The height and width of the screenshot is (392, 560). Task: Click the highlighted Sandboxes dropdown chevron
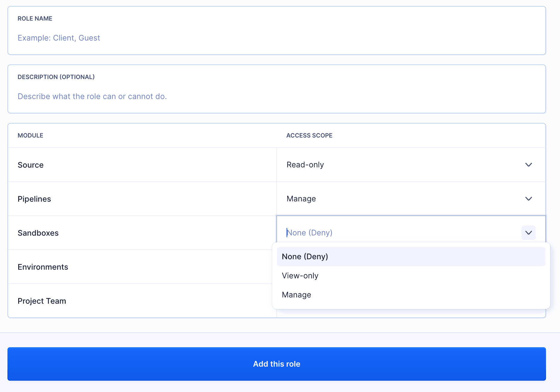point(528,233)
